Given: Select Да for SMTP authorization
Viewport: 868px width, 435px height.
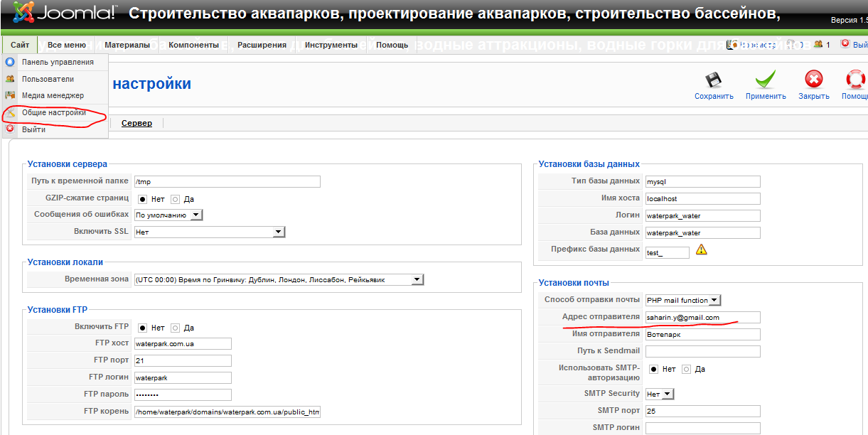Looking at the screenshot, I should coord(686,369).
